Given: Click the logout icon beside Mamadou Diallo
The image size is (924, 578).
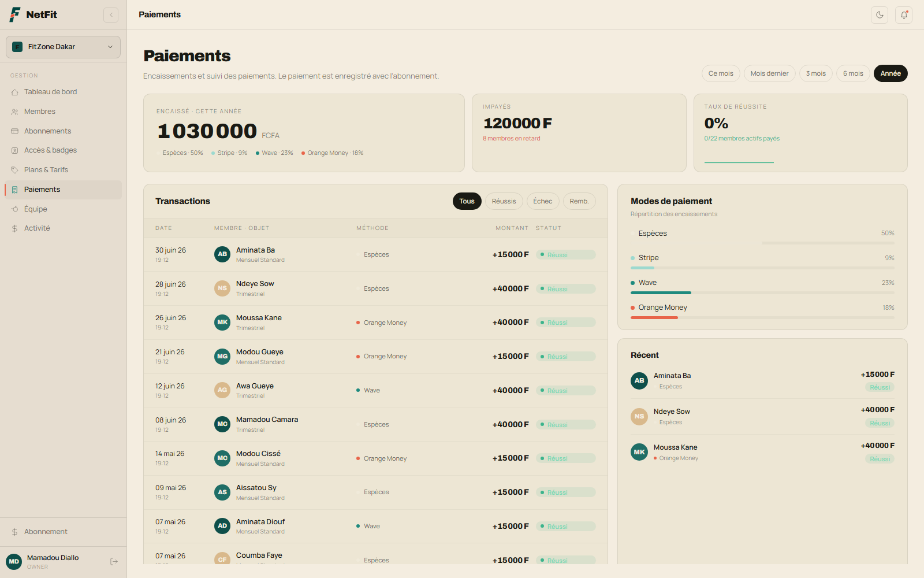Looking at the screenshot, I should point(114,561).
